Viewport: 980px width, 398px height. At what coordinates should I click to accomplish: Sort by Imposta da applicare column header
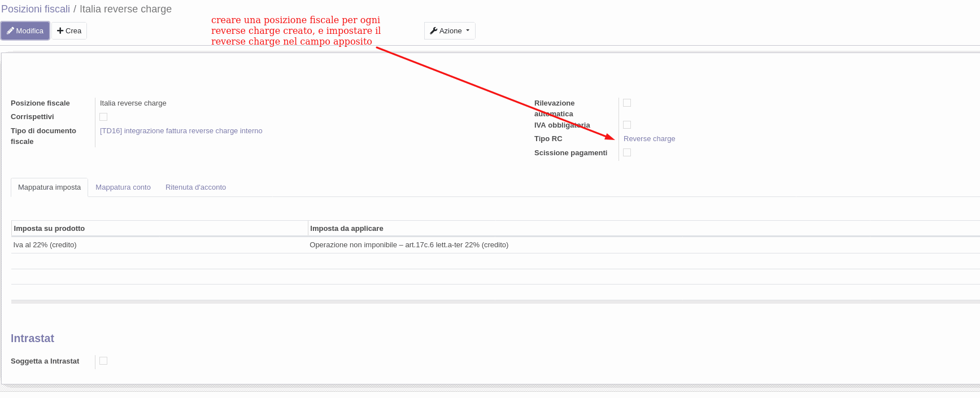346,229
